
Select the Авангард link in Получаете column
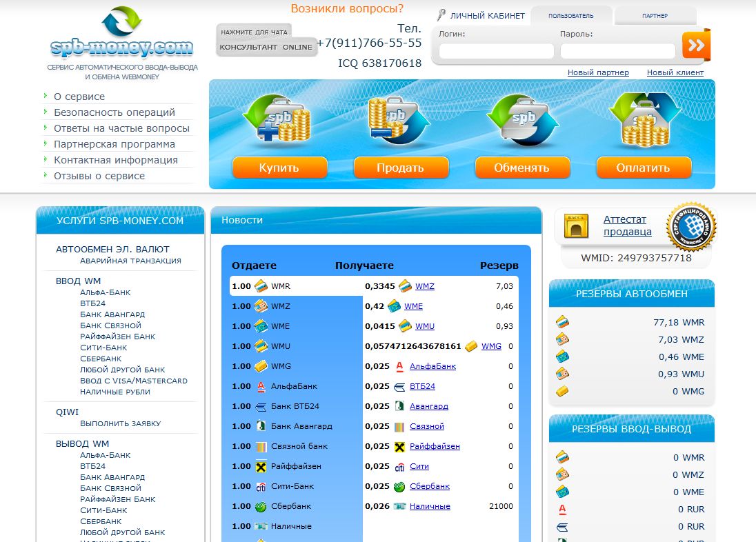[428, 407]
